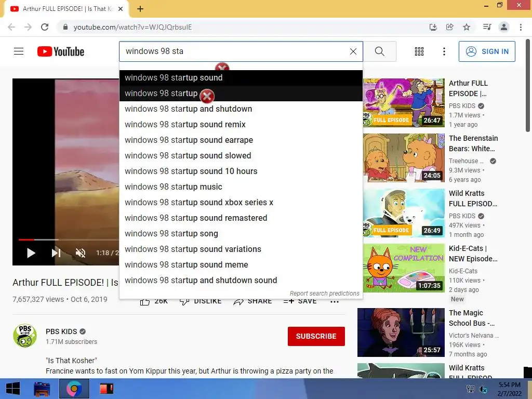This screenshot has width=532, height=399.
Task: Unmute the video player volume
Action: click(x=81, y=253)
